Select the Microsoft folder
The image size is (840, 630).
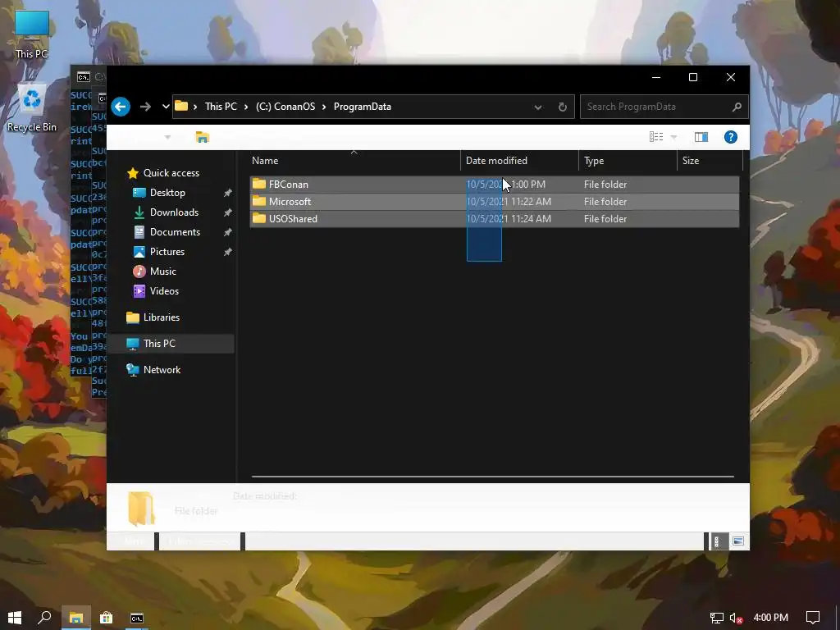pos(495,202)
